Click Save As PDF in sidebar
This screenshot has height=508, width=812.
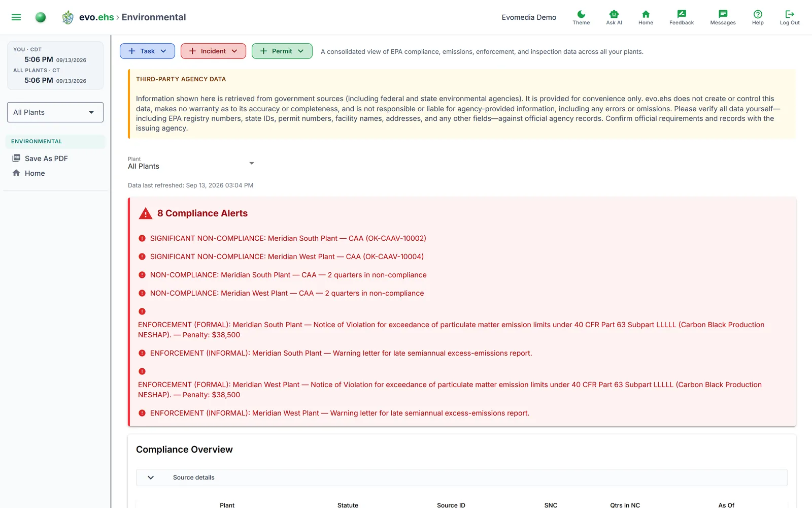46,158
